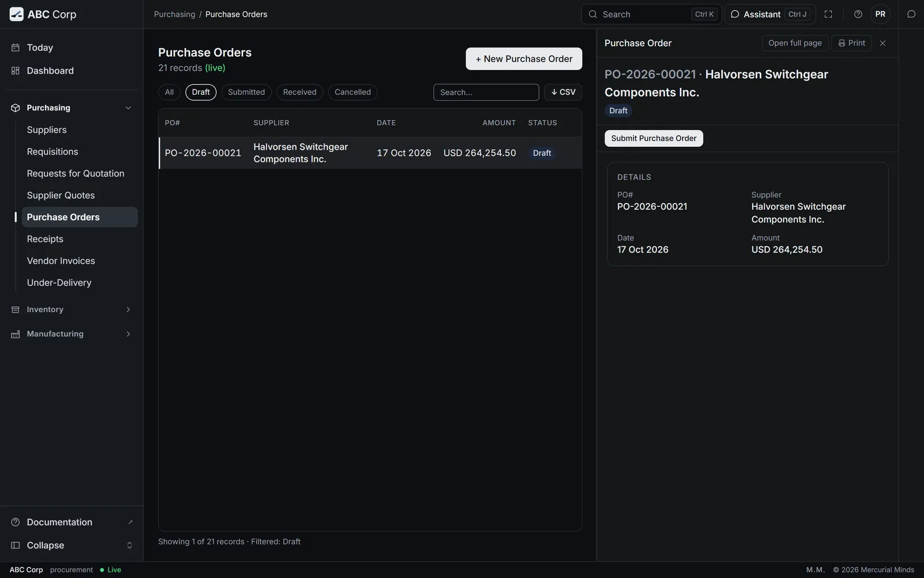
Task: Filter list by Received status
Action: point(300,92)
